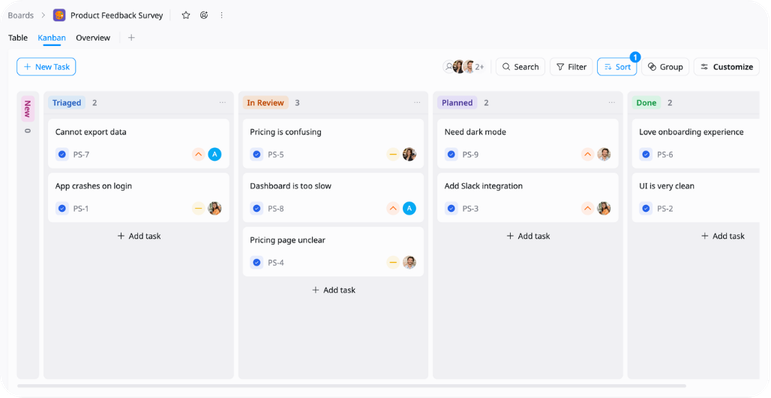Click the Product Feedback Survey board icon
Screen dimensions: 771x398
[59, 15]
